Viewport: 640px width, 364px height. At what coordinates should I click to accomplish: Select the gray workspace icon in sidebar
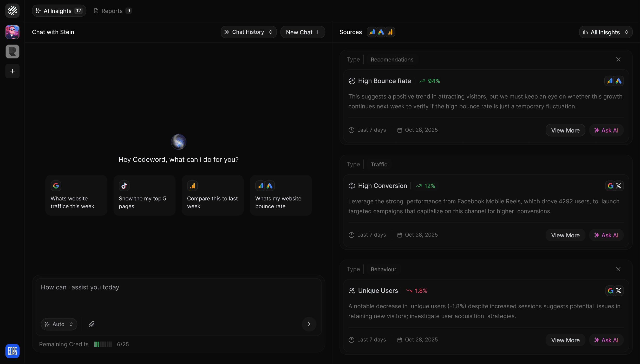tap(12, 51)
